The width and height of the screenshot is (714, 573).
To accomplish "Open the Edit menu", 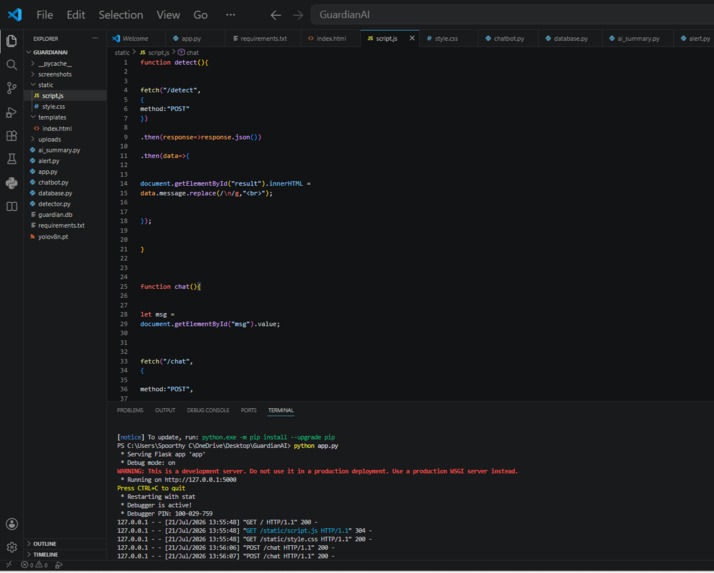I will (x=76, y=15).
